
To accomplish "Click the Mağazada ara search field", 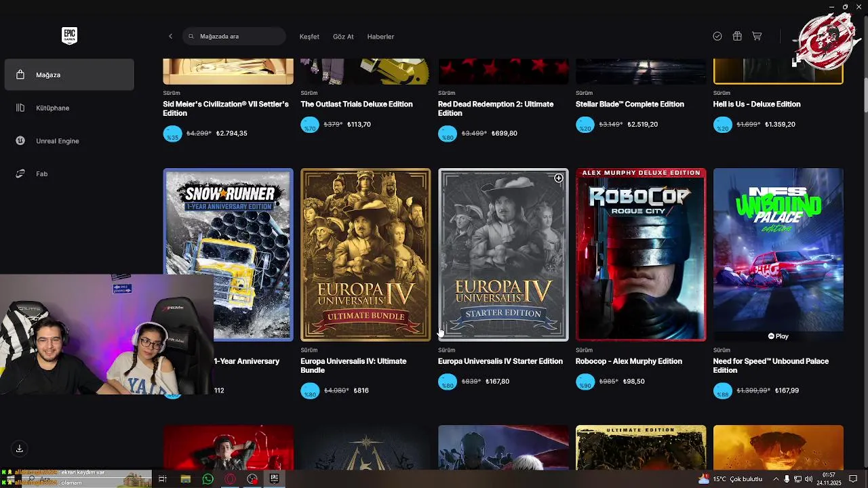I will coord(234,37).
